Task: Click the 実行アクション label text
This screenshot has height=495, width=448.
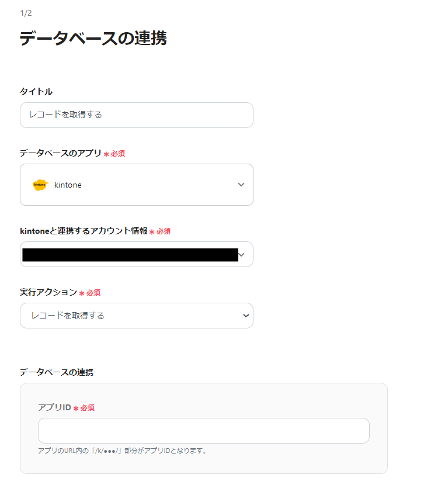Action: (48, 292)
